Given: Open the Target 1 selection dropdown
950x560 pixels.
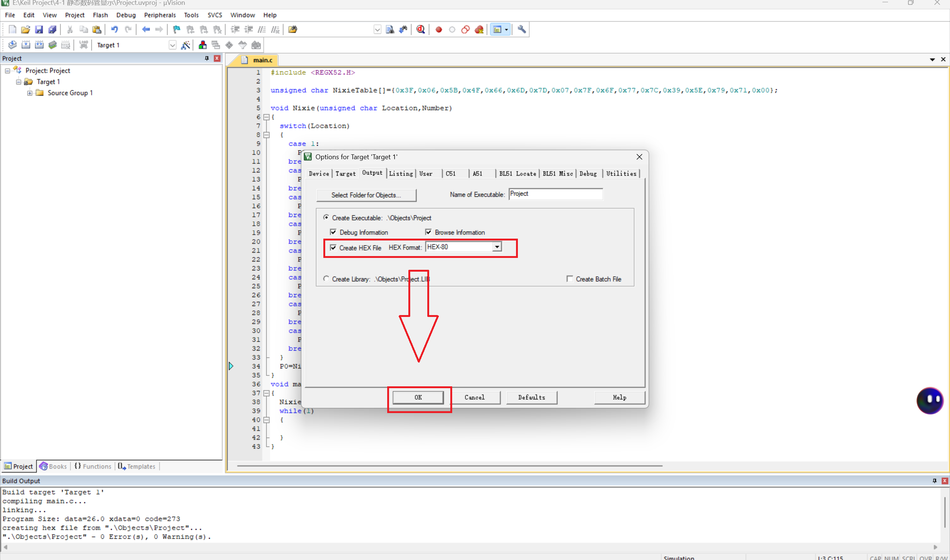Looking at the screenshot, I should tap(173, 45).
